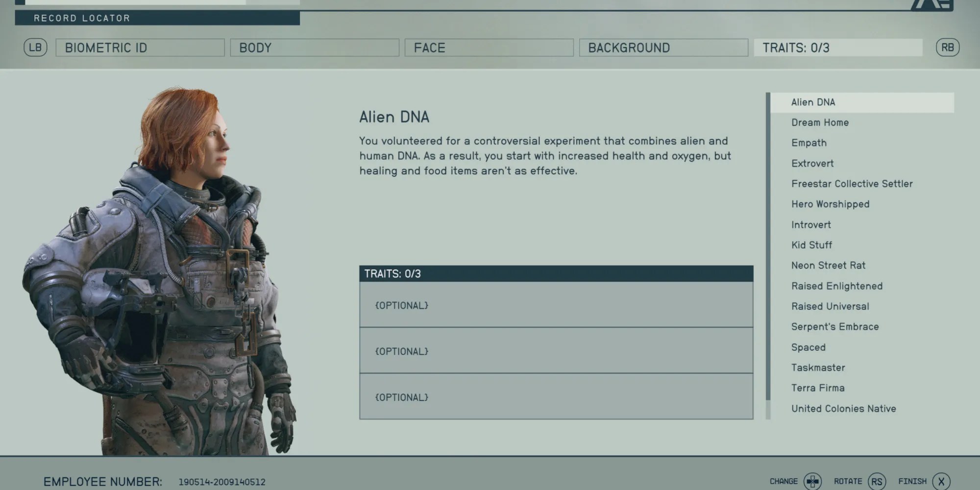Image resolution: width=980 pixels, height=490 pixels.
Task: Click the RS Rotate stick icon
Action: pyautogui.click(x=877, y=481)
